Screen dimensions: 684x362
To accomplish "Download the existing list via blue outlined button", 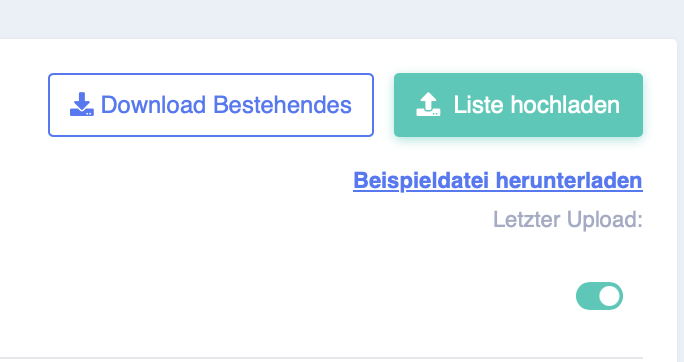I will (x=211, y=105).
